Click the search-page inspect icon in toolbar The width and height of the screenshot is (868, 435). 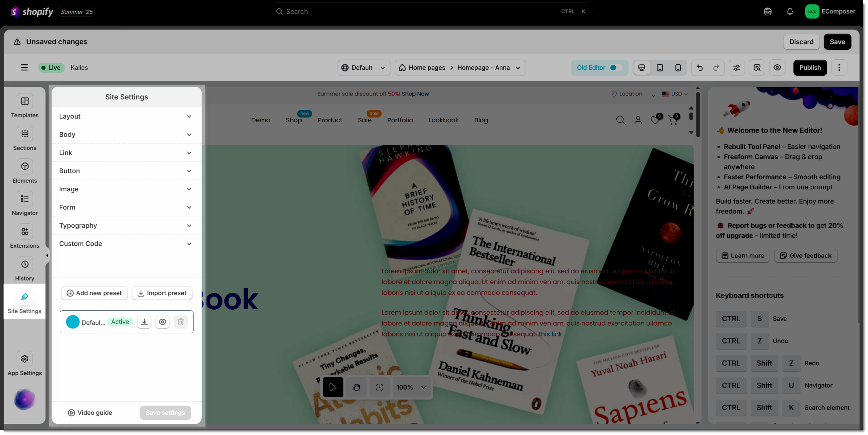[x=757, y=68]
